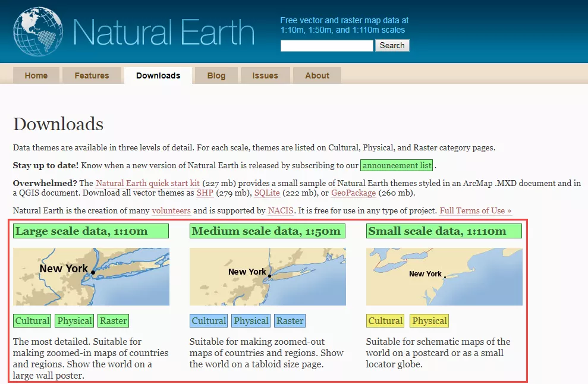The width and height of the screenshot is (588, 384).
Task: Download the Natural Earth quick start kit
Action: click(x=147, y=183)
